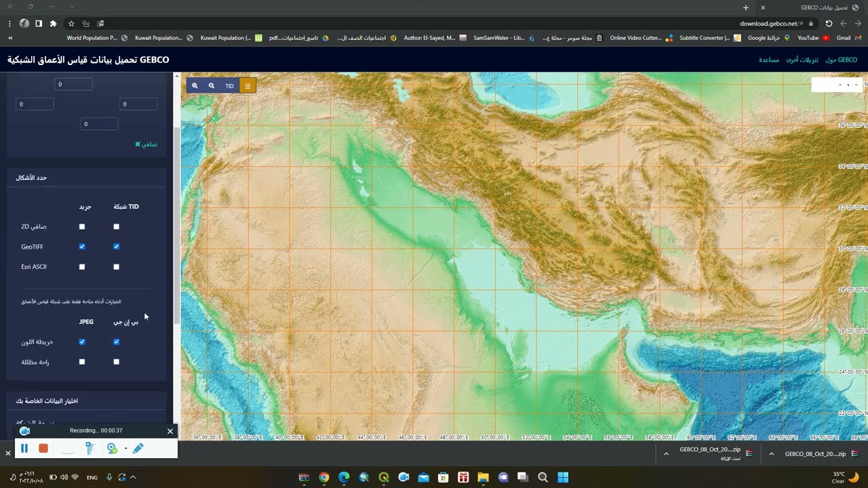Open the browser profile avatar
Image resolution: width=868 pixels, height=488 pixels.
coord(24,23)
